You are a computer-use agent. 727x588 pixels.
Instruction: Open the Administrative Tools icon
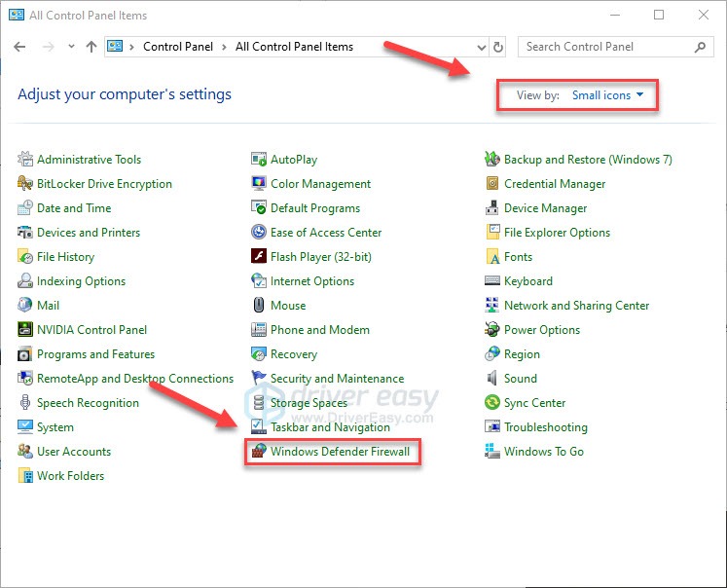tap(25, 159)
